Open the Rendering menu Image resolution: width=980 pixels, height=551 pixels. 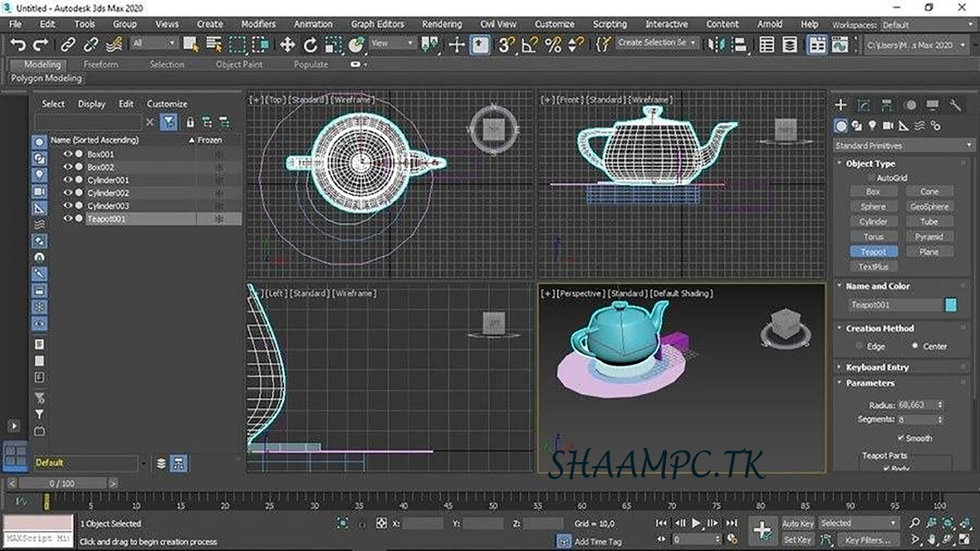[x=442, y=24]
